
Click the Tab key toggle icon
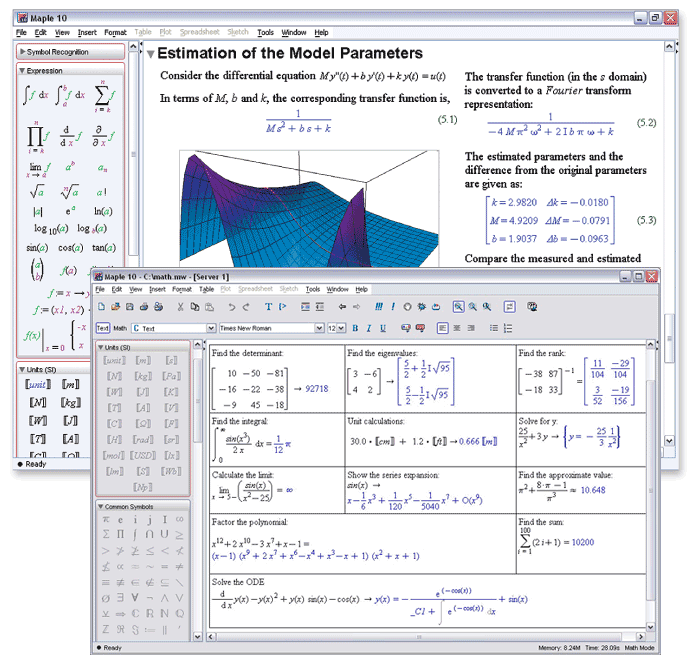(x=509, y=307)
